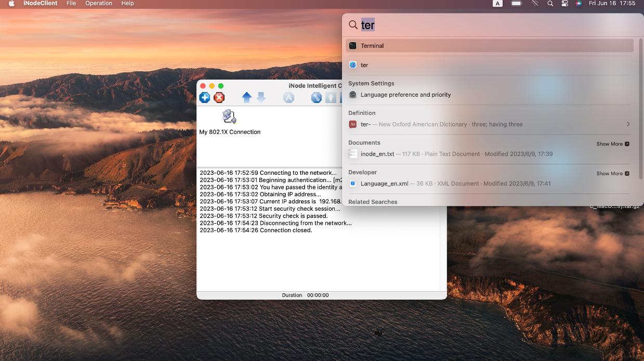Click the inode_en.txt document icon
This screenshot has height=361, width=644.
(353, 154)
